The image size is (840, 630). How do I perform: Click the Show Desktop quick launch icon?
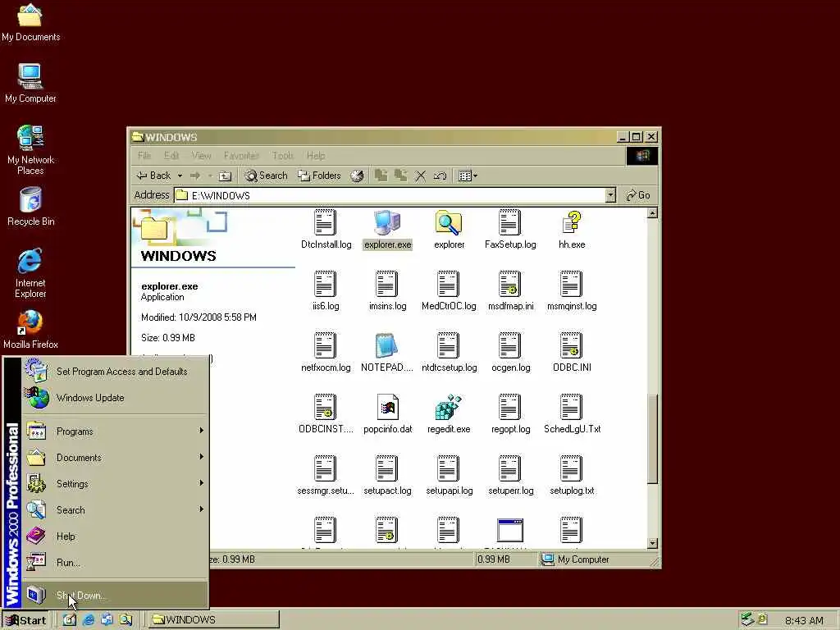point(70,620)
